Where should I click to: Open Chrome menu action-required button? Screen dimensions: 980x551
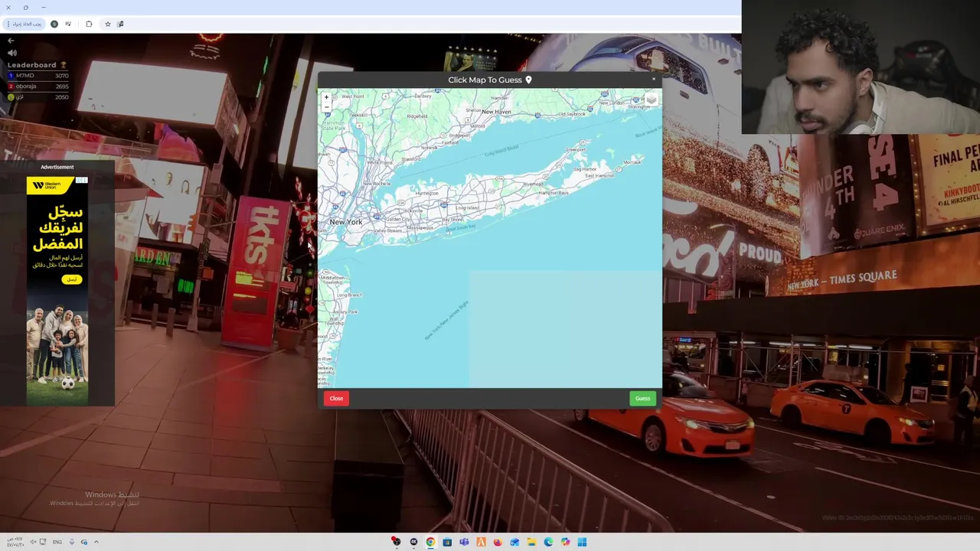click(23, 24)
